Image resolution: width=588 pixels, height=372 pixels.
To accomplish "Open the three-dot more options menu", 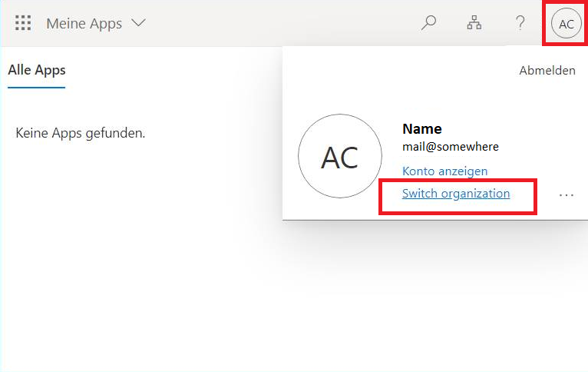I will pos(567,194).
